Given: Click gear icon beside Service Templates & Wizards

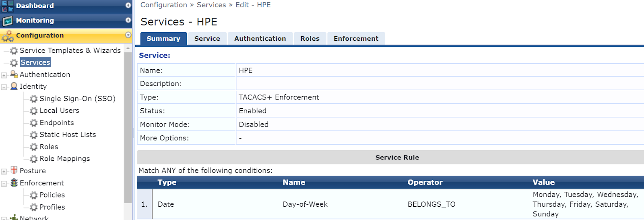Looking at the screenshot, I should (x=14, y=51).
